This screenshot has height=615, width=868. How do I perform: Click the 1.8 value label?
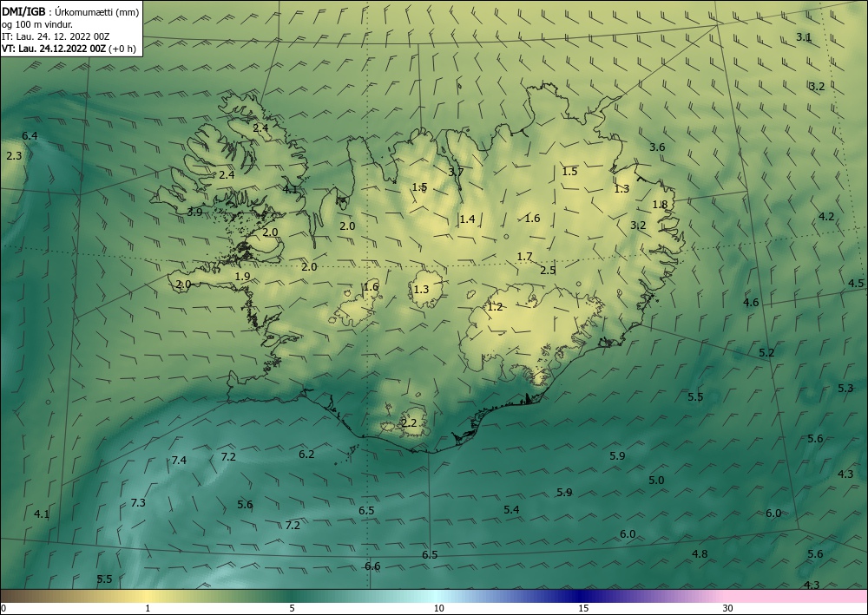click(660, 205)
